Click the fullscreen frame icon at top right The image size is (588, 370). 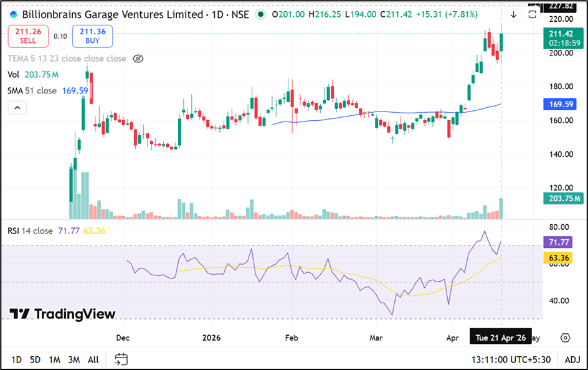[x=533, y=14]
